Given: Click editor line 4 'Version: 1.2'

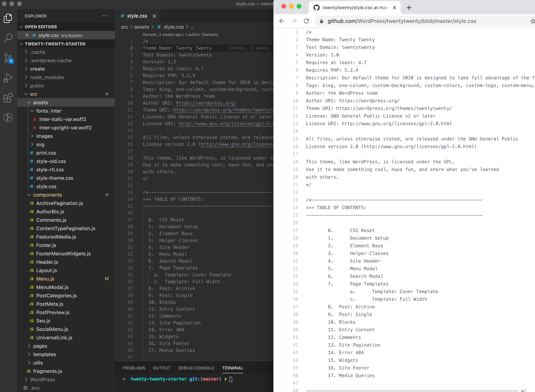Looking at the screenshot, I should tap(159, 62).
